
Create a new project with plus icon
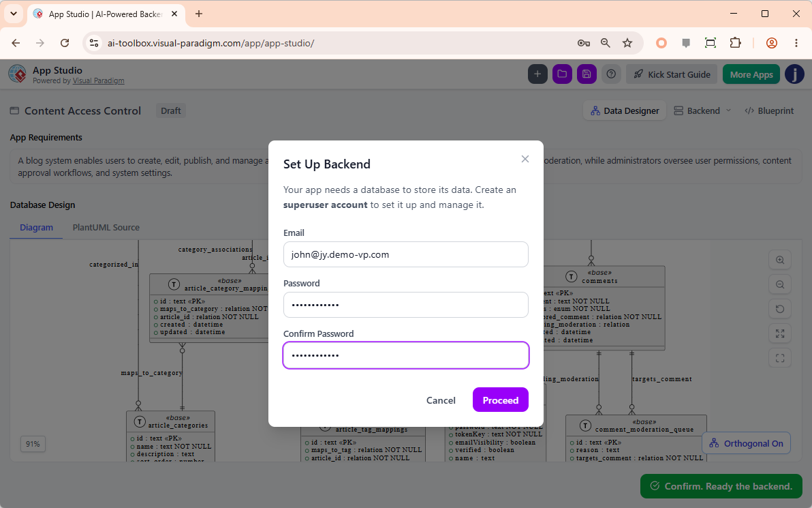click(537, 74)
